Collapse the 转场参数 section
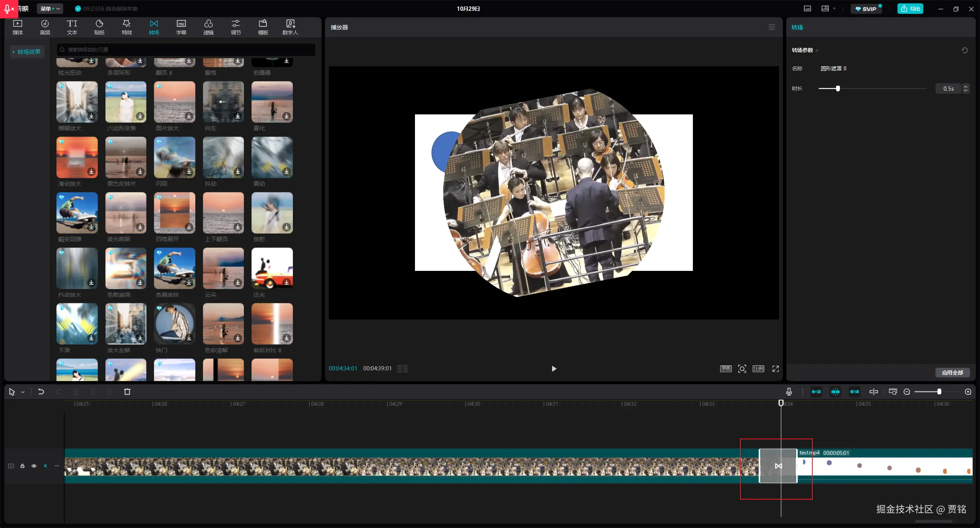This screenshot has width=980, height=528. pos(817,50)
